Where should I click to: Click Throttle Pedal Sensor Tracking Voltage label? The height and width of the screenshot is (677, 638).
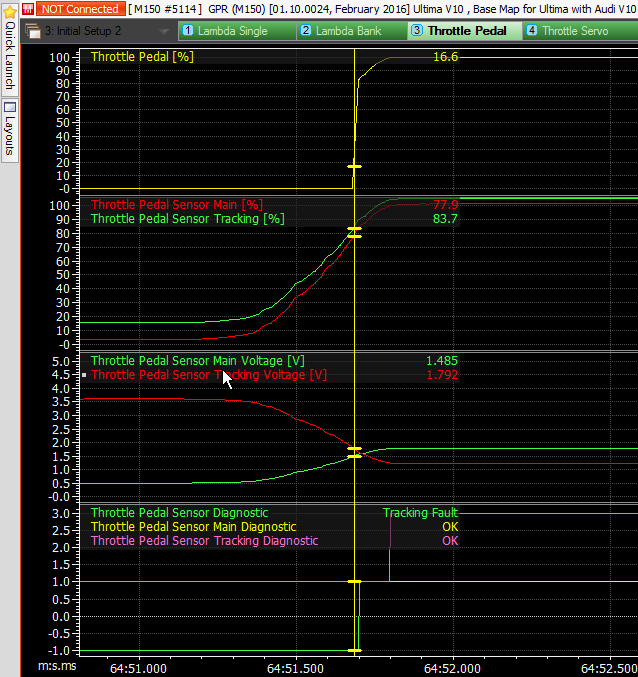tap(208, 375)
